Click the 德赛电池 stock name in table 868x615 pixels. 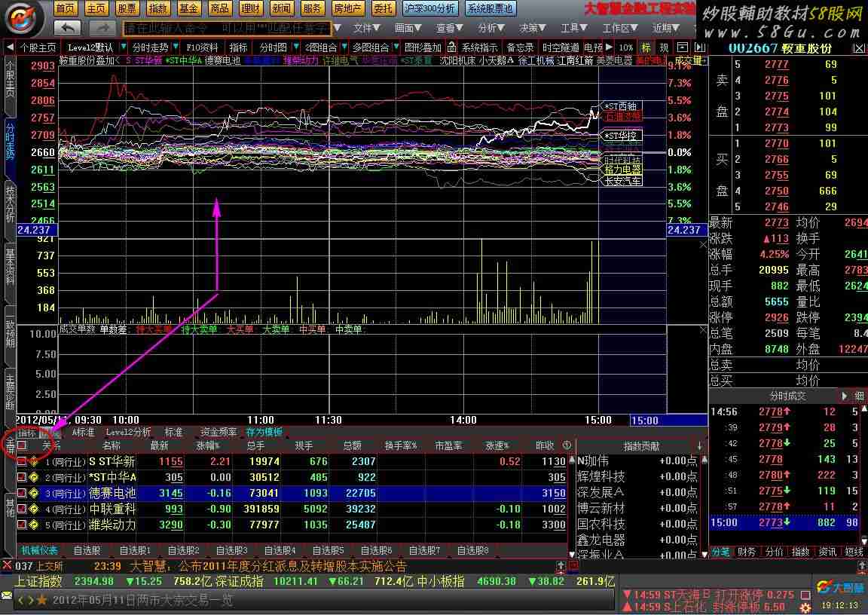pyautogui.click(x=112, y=493)
